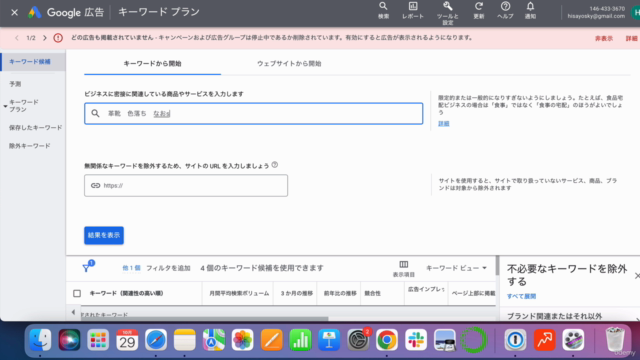Click the table scroll-left arrow
Screen dimensions: 640x360
[73, 313]
